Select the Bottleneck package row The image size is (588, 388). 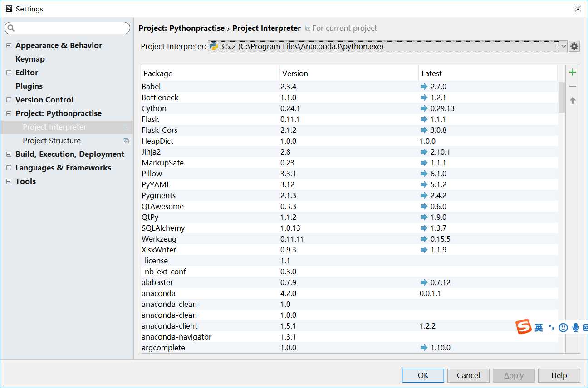tap(349, 97)
